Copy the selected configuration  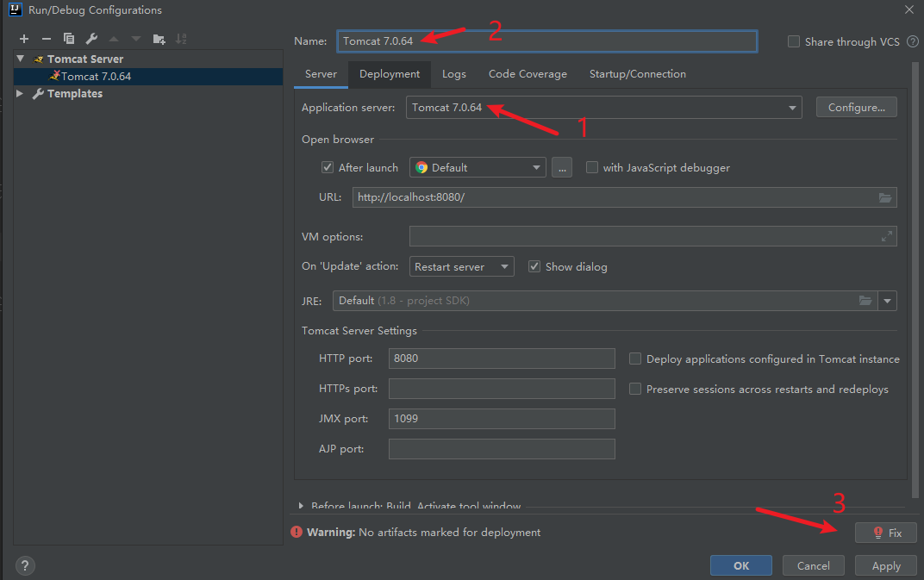tap(68, 39)
